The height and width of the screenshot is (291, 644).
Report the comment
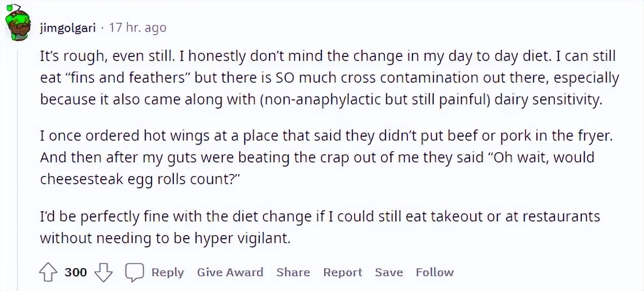tap(342, 272)
